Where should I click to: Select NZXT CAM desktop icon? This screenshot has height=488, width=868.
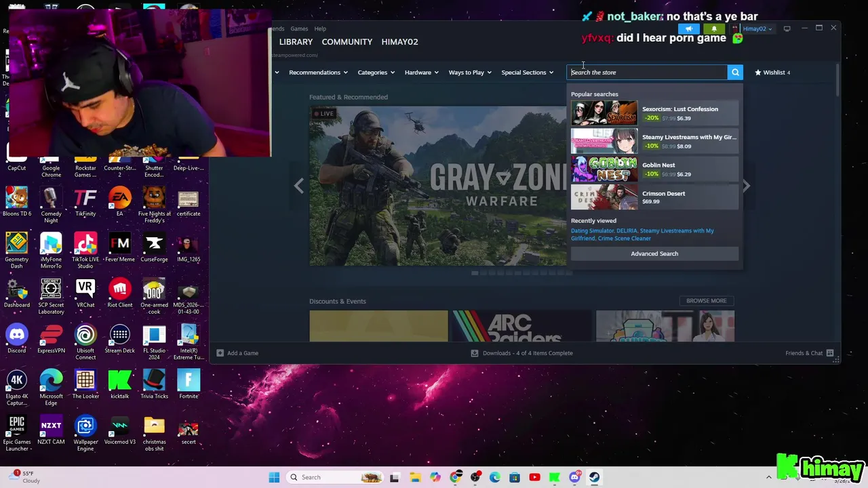pyautogui.click(x=51, y=430)
